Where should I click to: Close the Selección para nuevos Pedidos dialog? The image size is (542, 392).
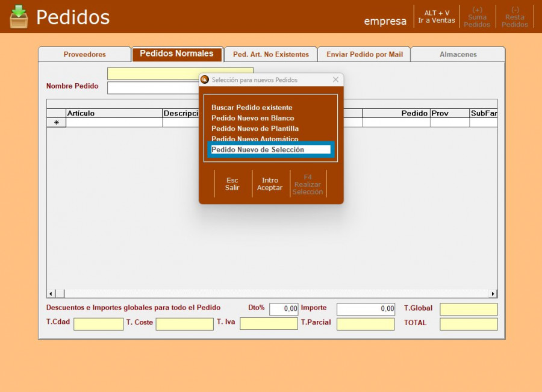click(x=335, y=79)
